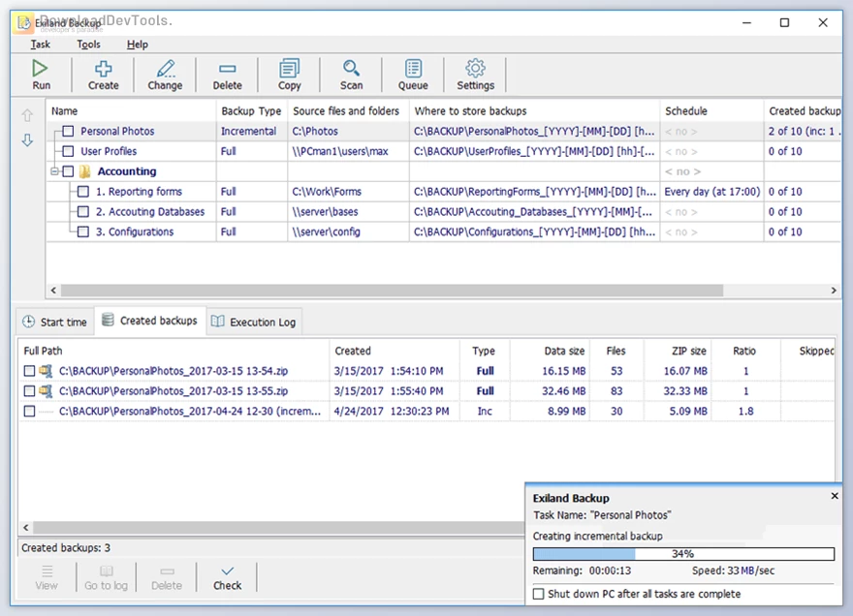Click the Change task pencil icon

coord(166,69)
